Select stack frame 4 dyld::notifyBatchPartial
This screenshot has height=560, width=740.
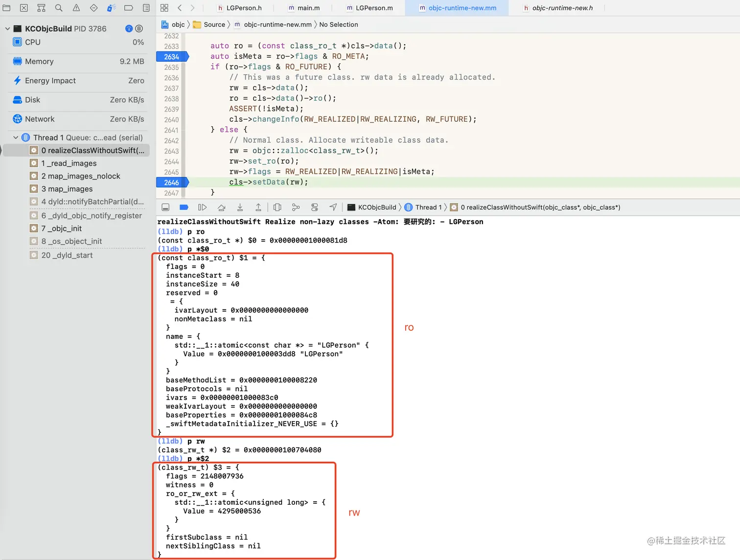[88, 202]
